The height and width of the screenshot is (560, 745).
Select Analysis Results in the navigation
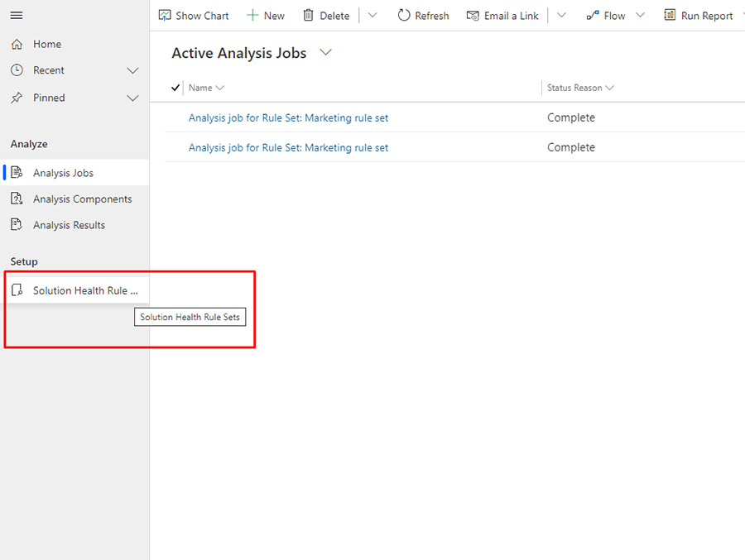pyautogui.click(x=76, y=225)
